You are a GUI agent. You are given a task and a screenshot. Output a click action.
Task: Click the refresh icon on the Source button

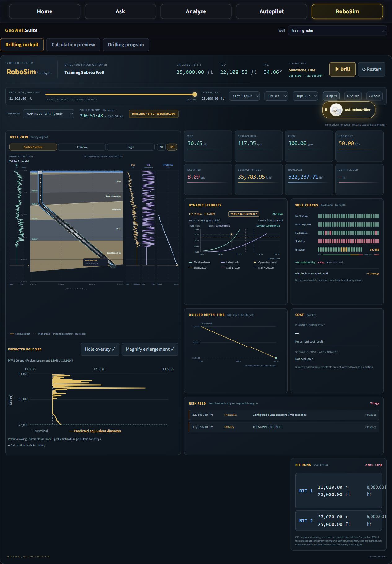(348, 96)
